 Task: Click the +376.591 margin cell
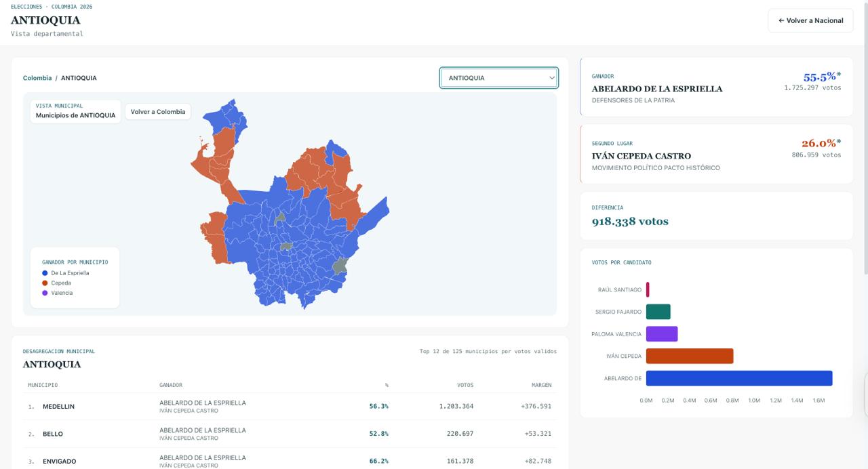tap(536, 407)
